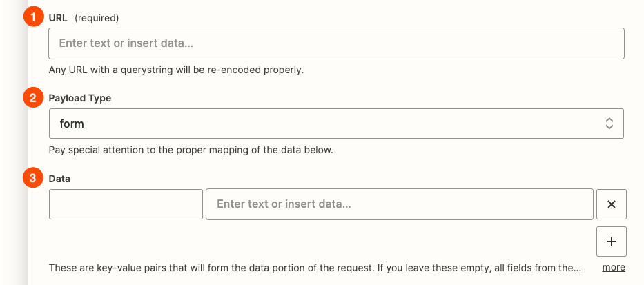
Task: Click the '(required)' text beside URL
Action: pos(97,17)
